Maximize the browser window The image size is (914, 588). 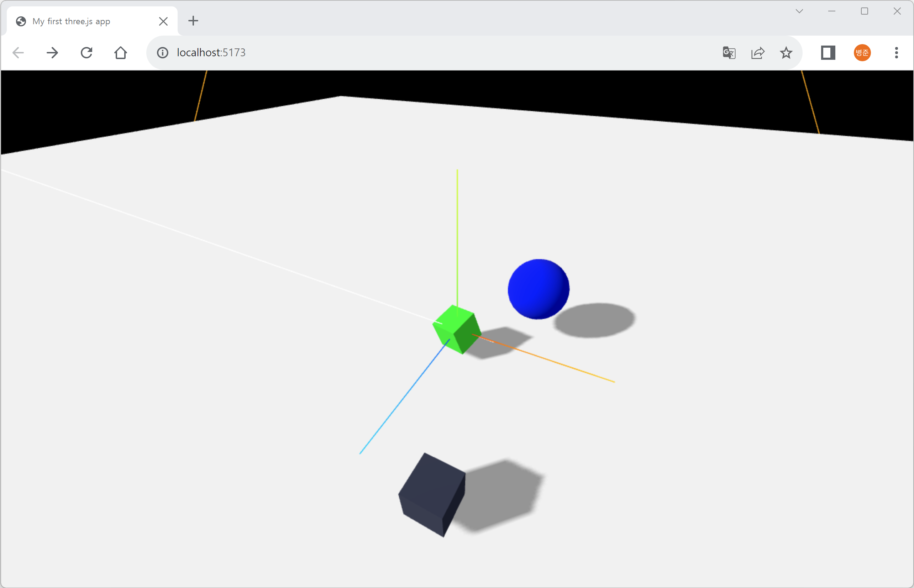(x=865, y=11)
